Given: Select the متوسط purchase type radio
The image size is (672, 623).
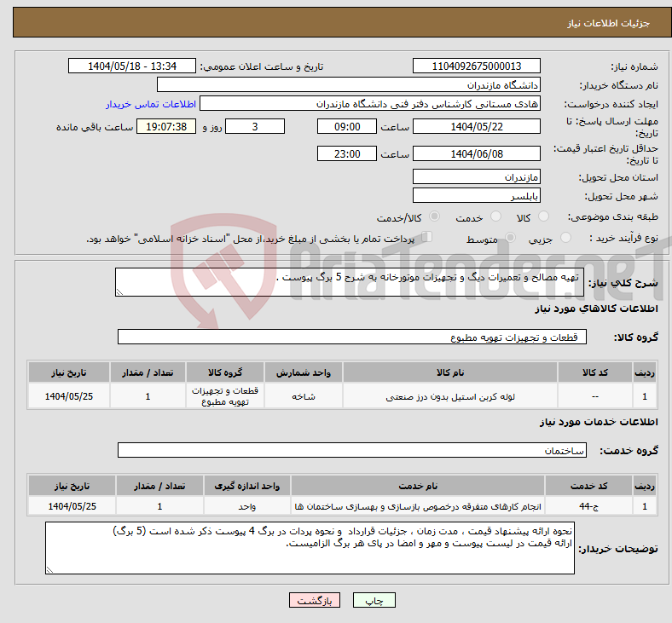Looking at the screenshot, I should [x=510, y=237].
